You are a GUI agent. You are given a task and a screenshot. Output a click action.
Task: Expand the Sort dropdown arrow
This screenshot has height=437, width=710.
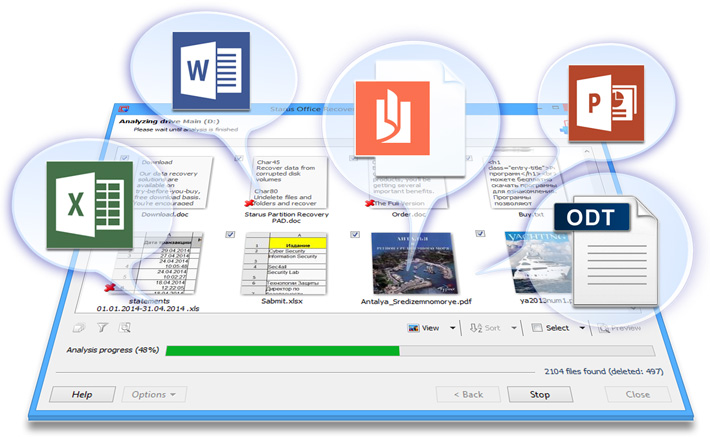click(x=514, y=328)
